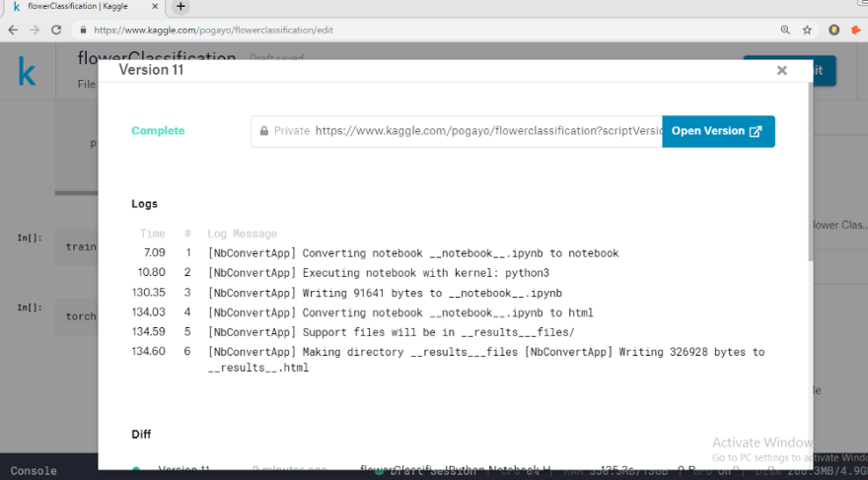Open the File menu behind the dialog
The image size is (868, 480).
pyautogui.click(x=87, y=85)
